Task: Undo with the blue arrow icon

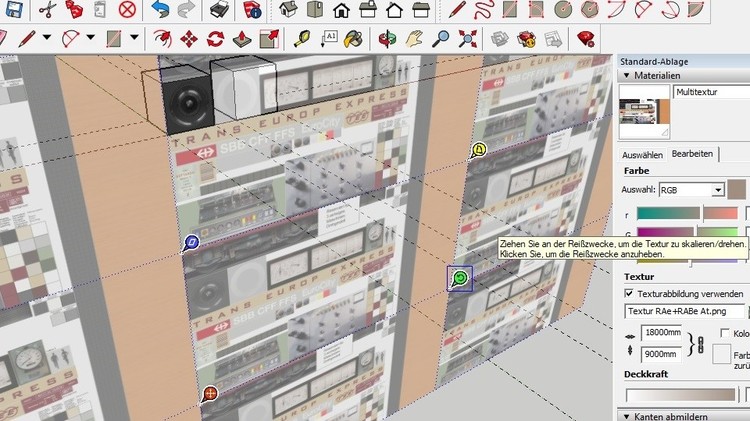Action: click(x=160, y=9)
